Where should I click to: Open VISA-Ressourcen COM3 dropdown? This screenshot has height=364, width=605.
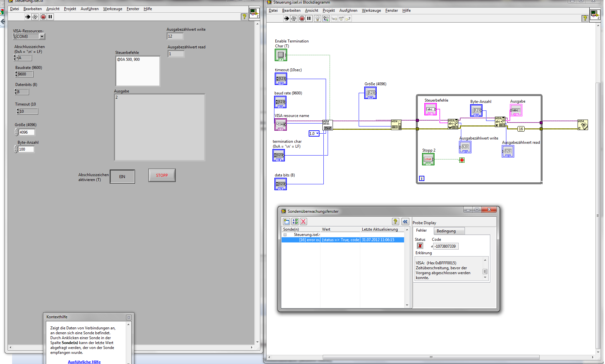click(42, 37)
